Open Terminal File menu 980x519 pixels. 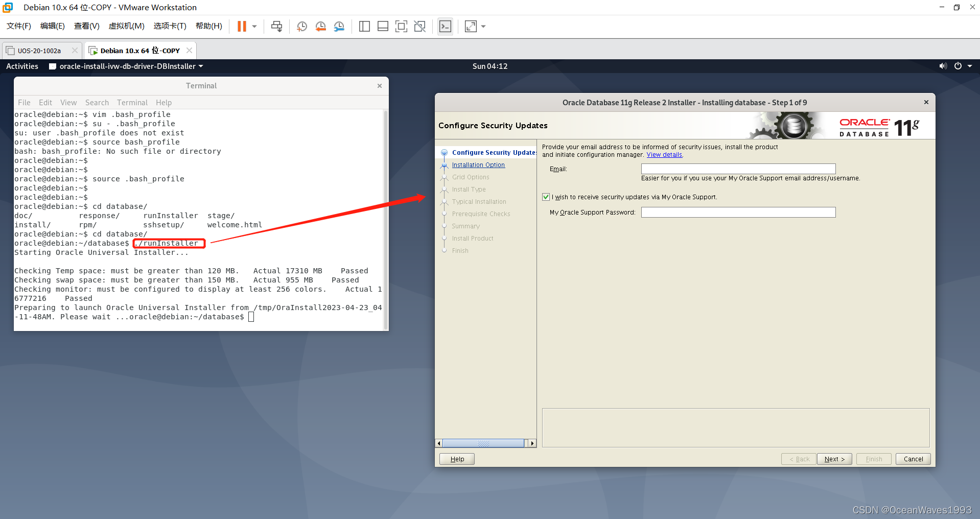pyautogui.click(x=24, y=103)
